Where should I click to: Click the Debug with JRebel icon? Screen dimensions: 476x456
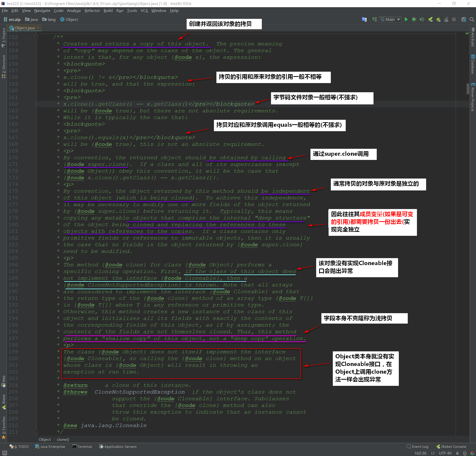coord(438,19)
